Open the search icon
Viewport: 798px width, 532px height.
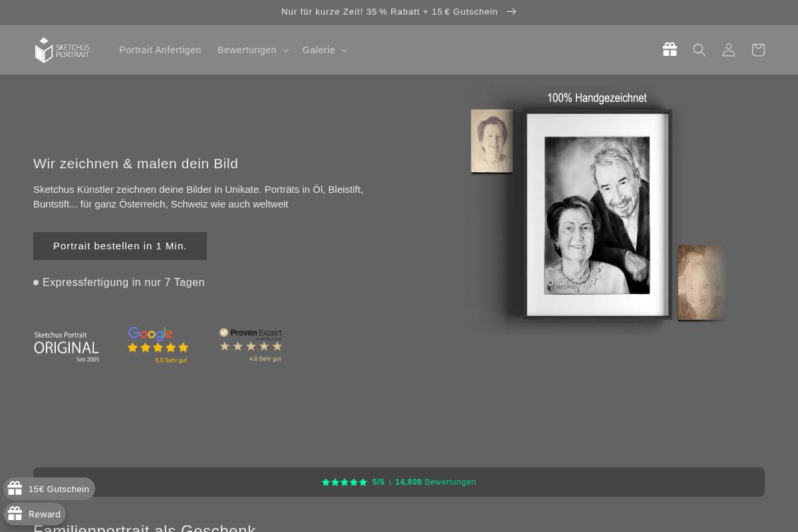(x=700, y=50)
